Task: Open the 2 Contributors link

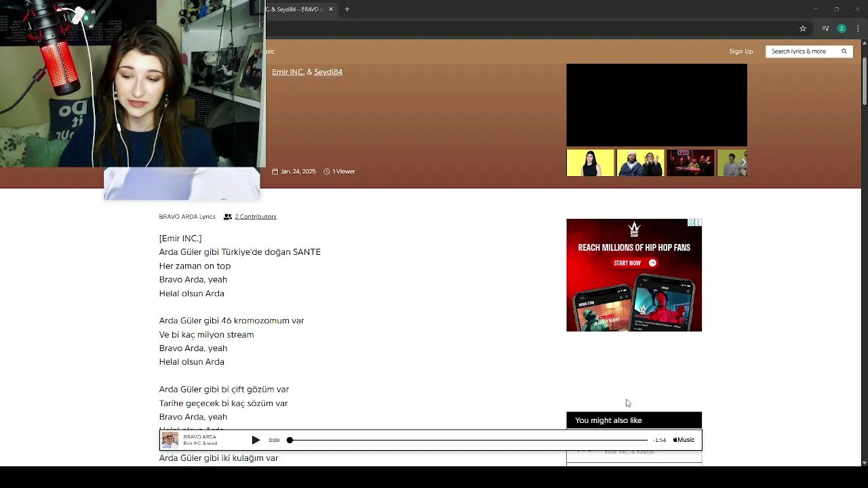Action: point(256,217)
